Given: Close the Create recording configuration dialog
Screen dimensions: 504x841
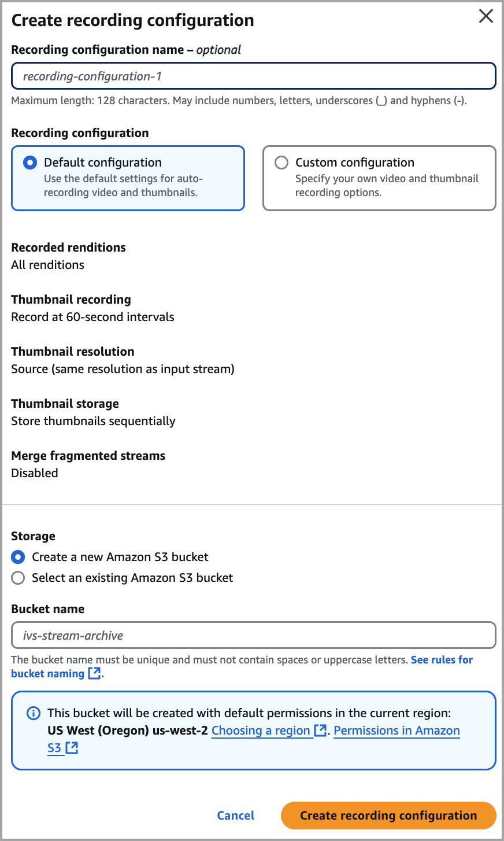Looking at the screenshot, I should 486,16.
